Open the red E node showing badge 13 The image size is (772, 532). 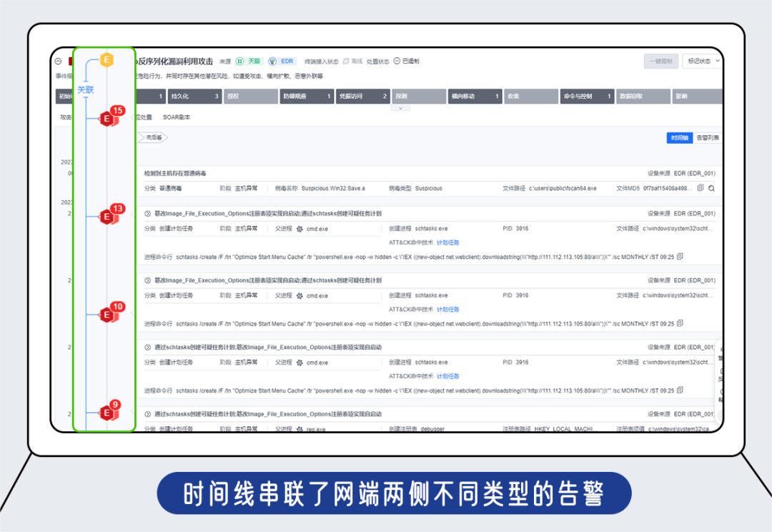click(x=107, y=217)
